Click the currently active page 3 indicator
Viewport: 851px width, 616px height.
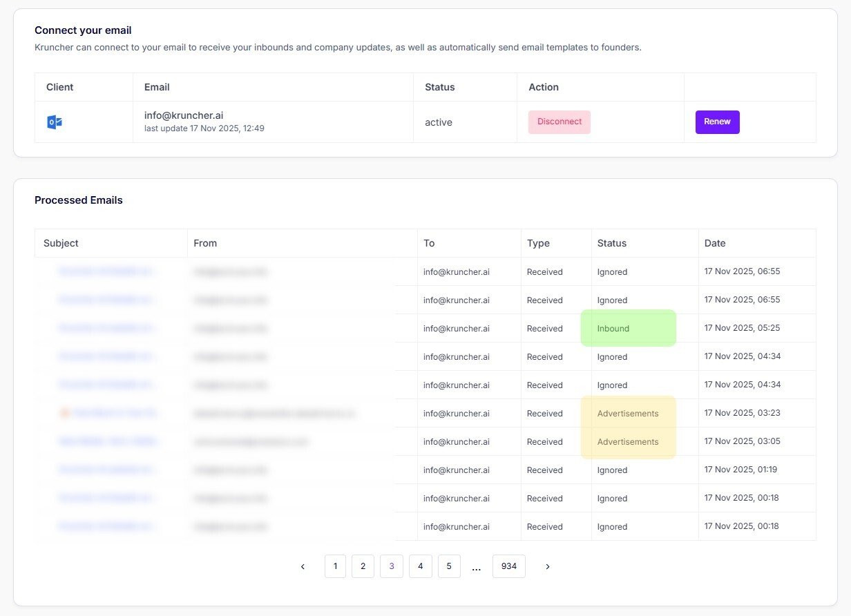click(392, 566)
